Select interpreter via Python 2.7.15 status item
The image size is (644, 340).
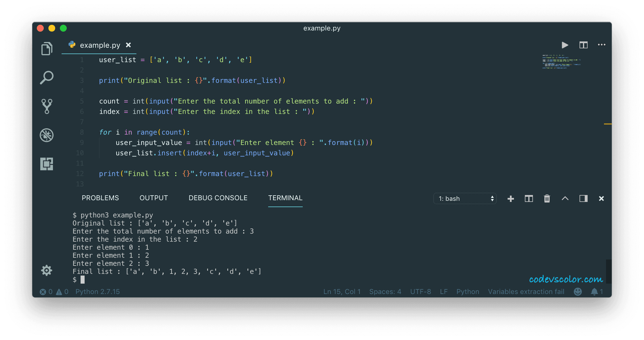pos(98,291)
